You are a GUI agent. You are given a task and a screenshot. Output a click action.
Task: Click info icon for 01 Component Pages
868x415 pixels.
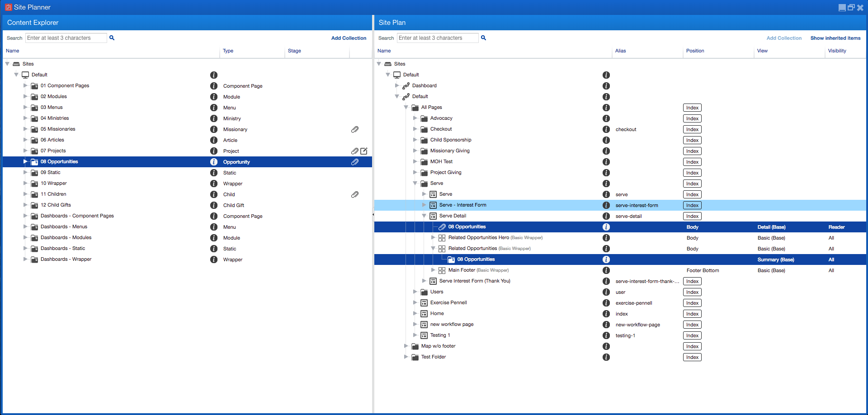point(214,86)
